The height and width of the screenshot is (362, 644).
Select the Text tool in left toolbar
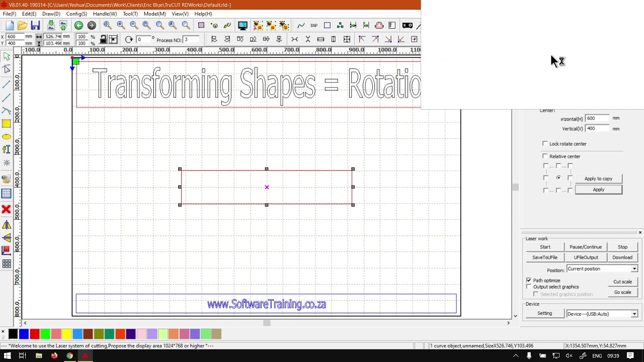(7, 149)
